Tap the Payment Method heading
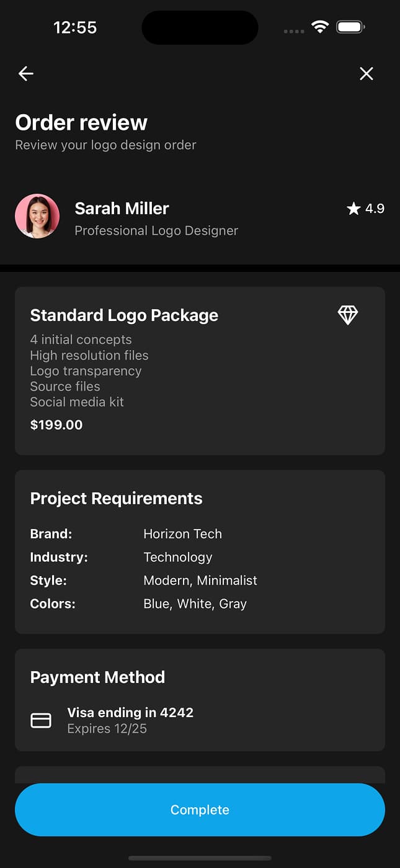This screenshot has height=868, width=400. click(x=97, y=677)
